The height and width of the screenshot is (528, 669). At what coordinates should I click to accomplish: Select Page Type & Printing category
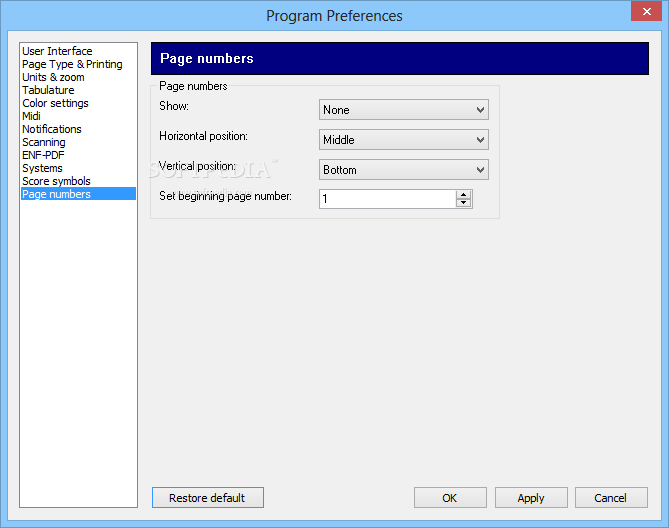pyautogui.click(x=72, y=64)
